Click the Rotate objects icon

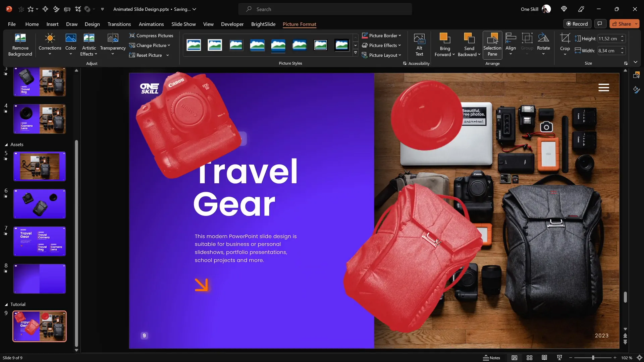pyautogui.click(x=543, y=39)
